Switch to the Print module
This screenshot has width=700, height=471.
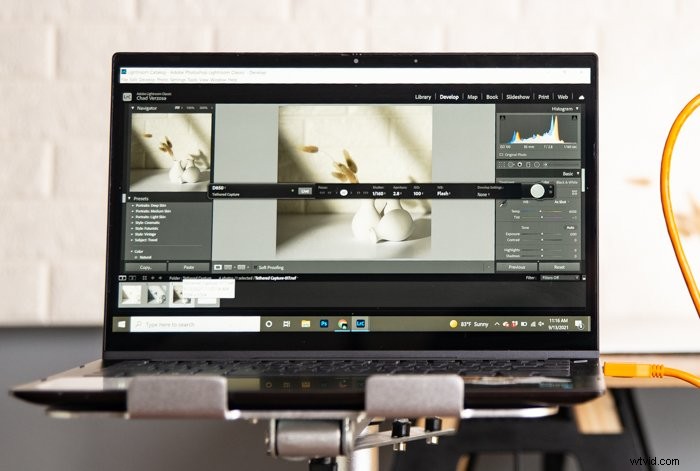(543, 97)
